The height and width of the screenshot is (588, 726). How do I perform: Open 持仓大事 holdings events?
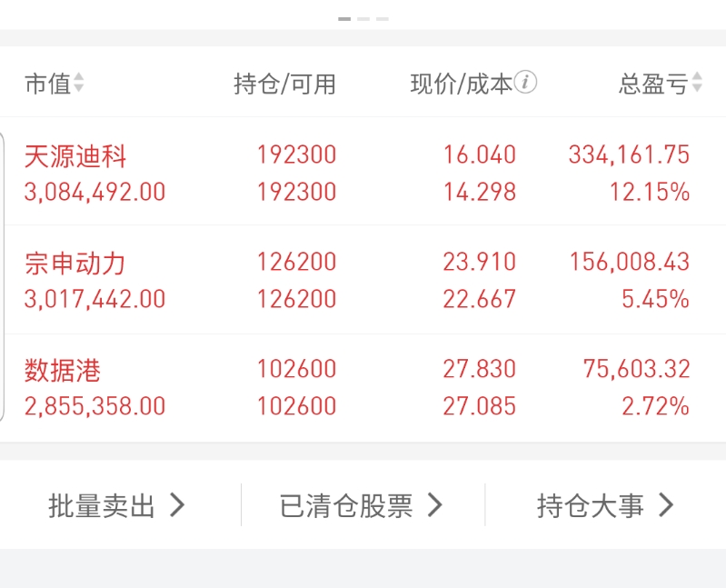pyautogui.click(x=606, y=505)
